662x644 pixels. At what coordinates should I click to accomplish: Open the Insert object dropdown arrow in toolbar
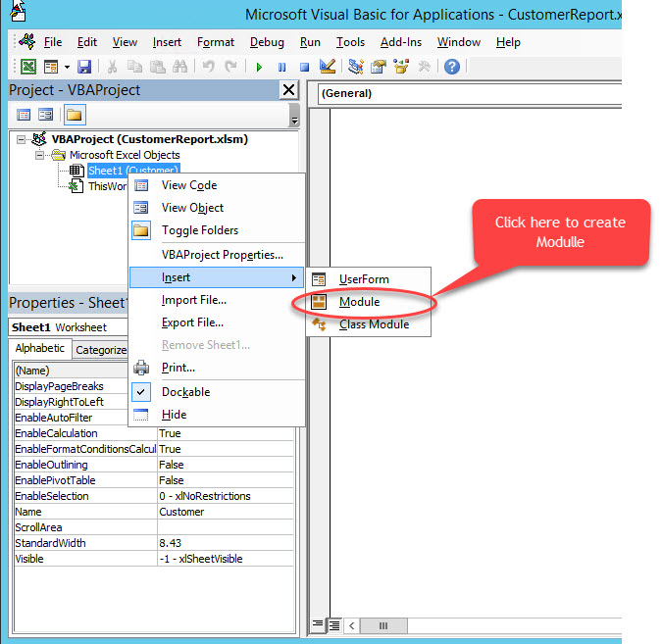(x=67, y=67)
